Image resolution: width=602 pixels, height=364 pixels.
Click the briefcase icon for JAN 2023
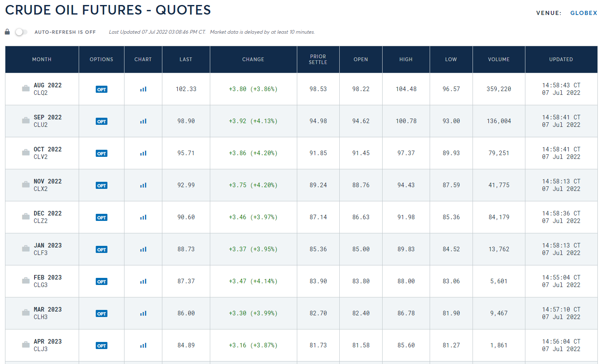click(26, 248)
